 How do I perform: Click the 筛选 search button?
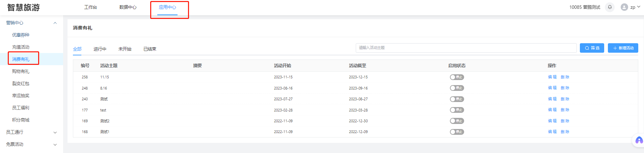coord(592,48)
